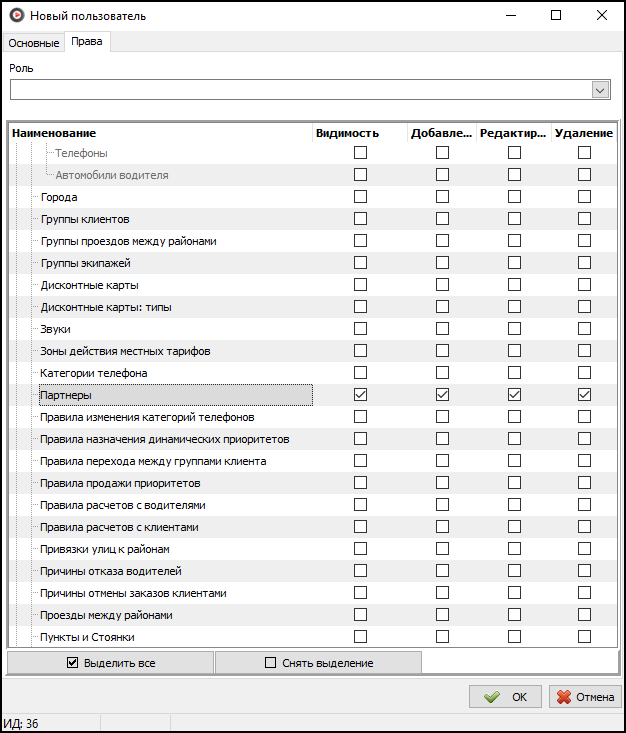Maximize the Новый пользователь window

point(556,16)
